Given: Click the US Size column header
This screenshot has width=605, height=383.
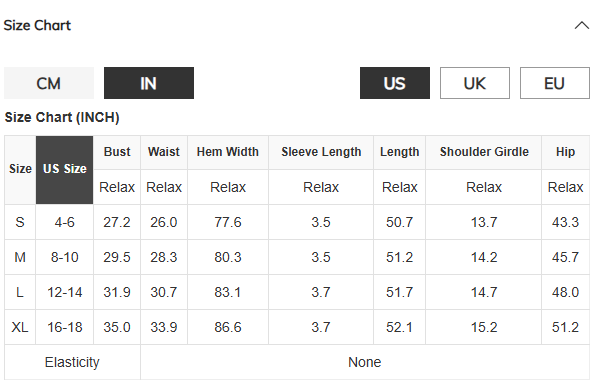Looking at the screenshot, I should pos(64,170).
